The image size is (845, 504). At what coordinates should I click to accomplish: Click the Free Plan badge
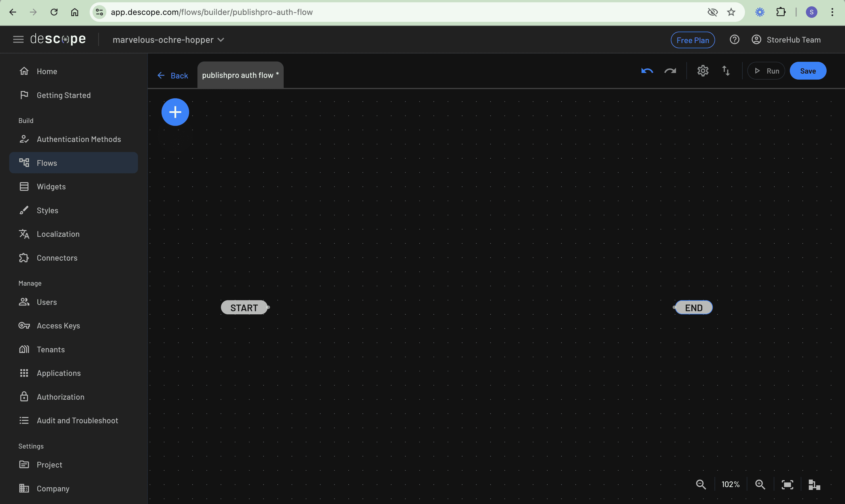(x=692, y=40)
